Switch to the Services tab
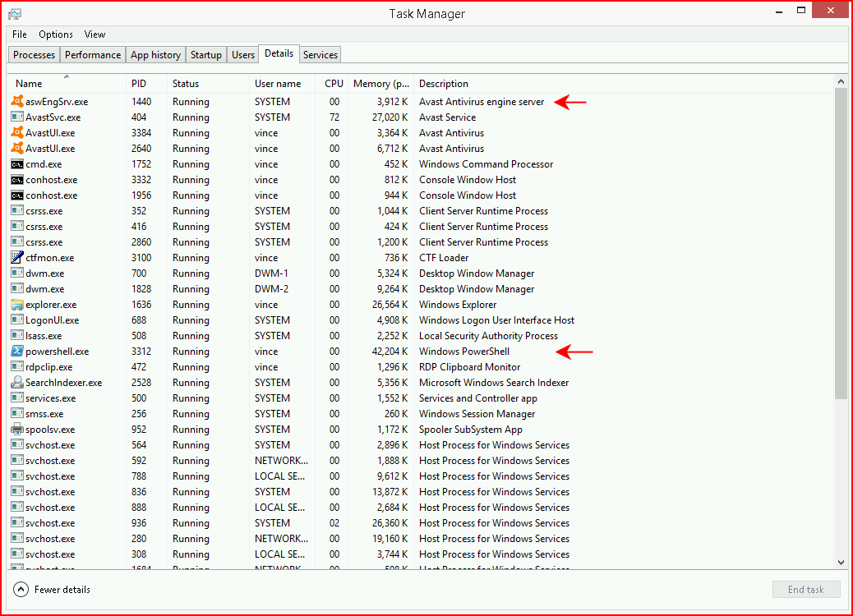The image size is (853, 616). [x=320, y=55]
